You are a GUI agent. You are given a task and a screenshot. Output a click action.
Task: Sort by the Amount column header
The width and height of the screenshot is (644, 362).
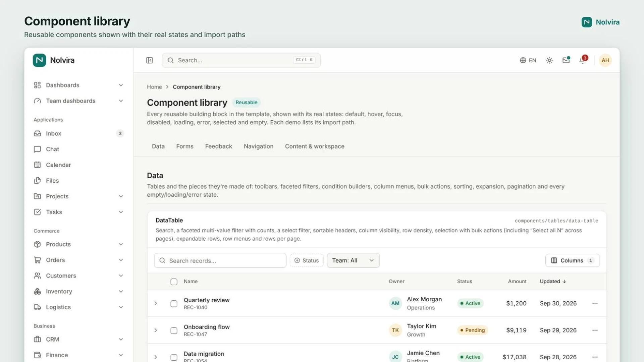517,282
